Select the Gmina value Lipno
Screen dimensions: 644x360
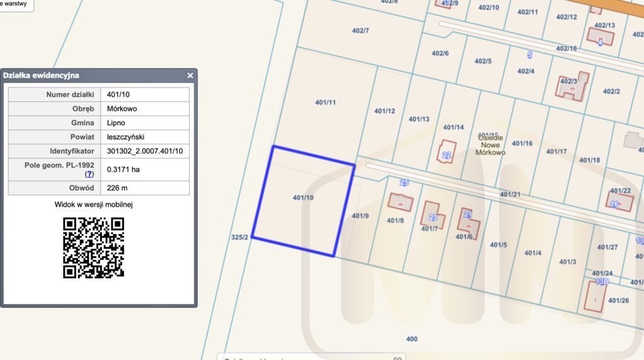[116, 123]
